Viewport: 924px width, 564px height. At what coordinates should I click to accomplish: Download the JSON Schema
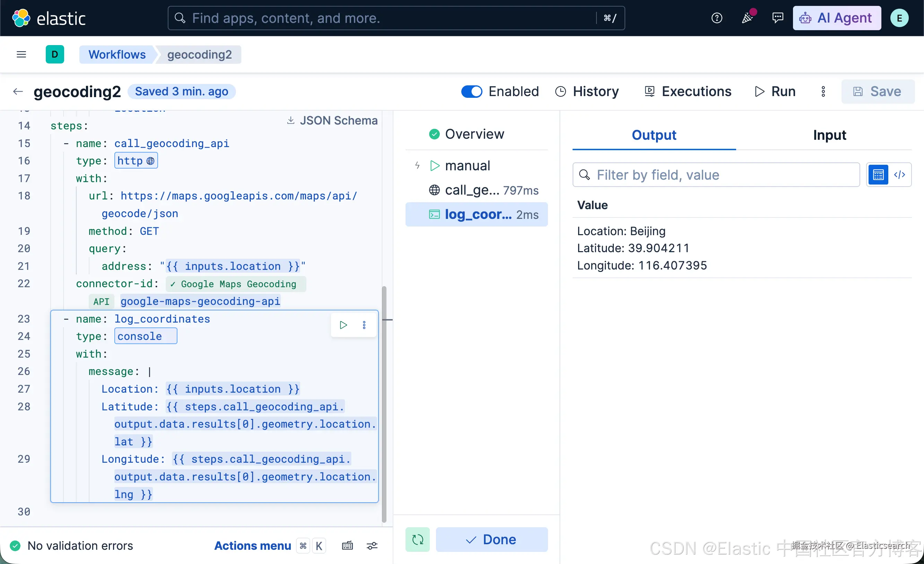pos(332,120)
